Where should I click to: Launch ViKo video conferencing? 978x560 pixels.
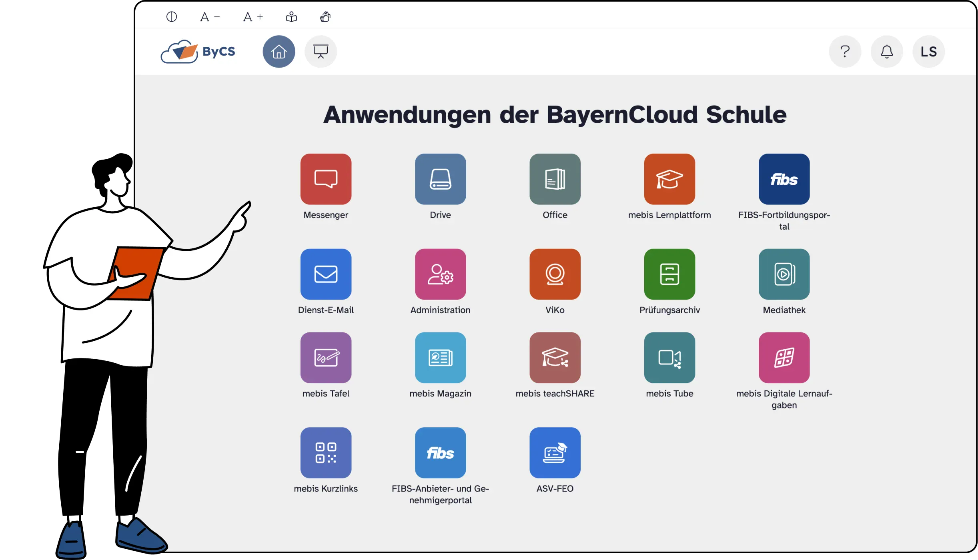coord(555,274)
